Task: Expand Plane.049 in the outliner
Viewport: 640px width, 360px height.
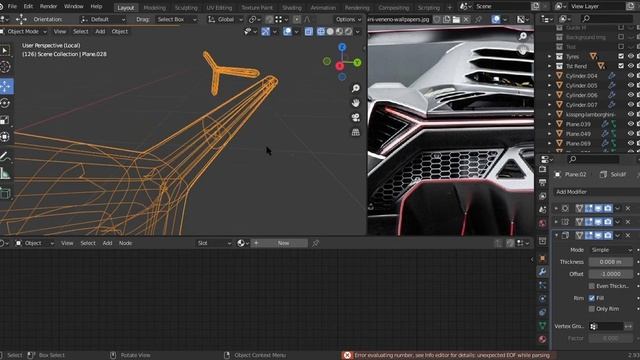Action: click(x=549, y=133)
